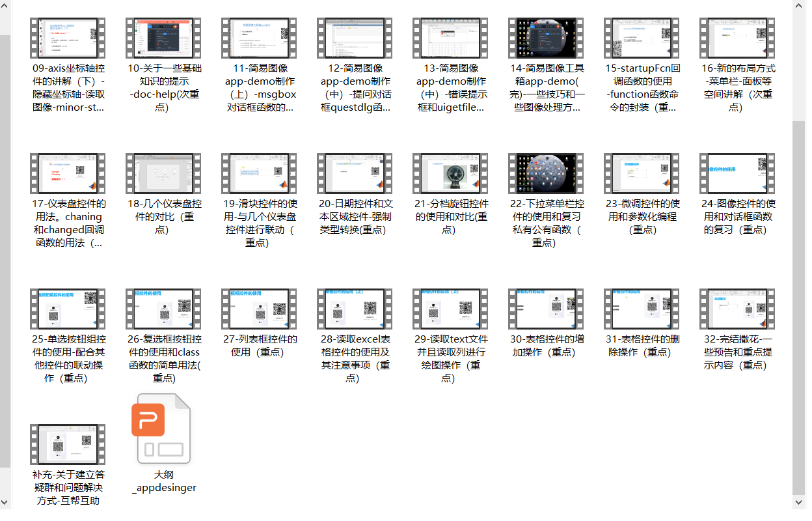Viewport: 812px width, 521px height.
Task: Click file name 24-图像控件的使用和对话框函数的复习
Action: 737,216
